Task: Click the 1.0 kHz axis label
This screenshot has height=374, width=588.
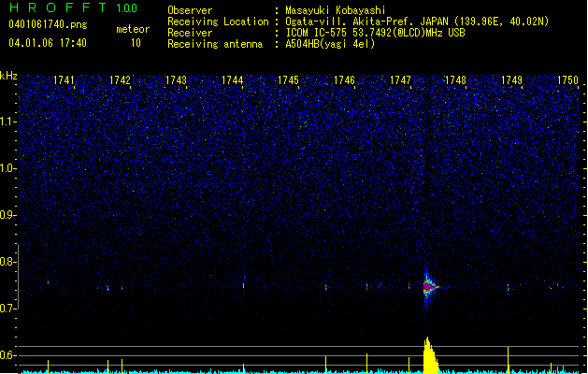Action: click(x=8, y=168)
